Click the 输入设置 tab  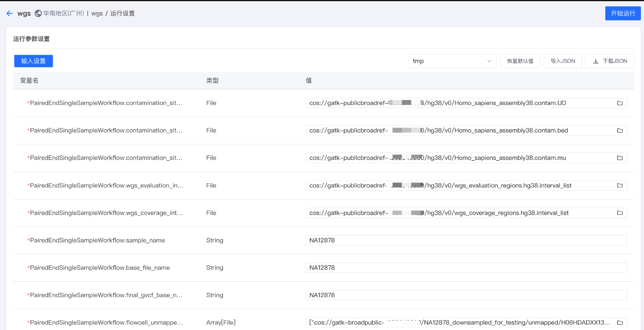33,61
